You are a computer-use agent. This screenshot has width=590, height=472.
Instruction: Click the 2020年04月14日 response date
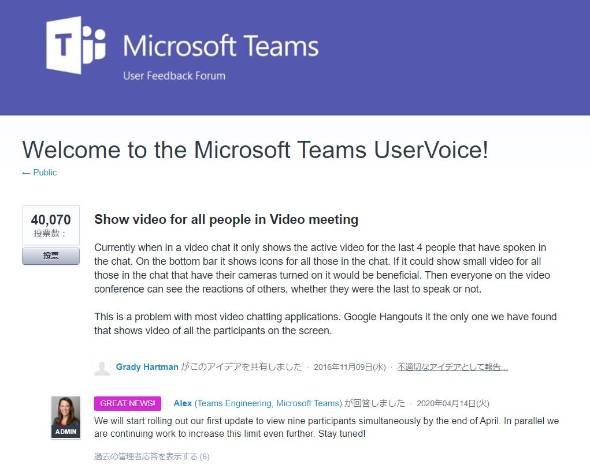point(453,403)
